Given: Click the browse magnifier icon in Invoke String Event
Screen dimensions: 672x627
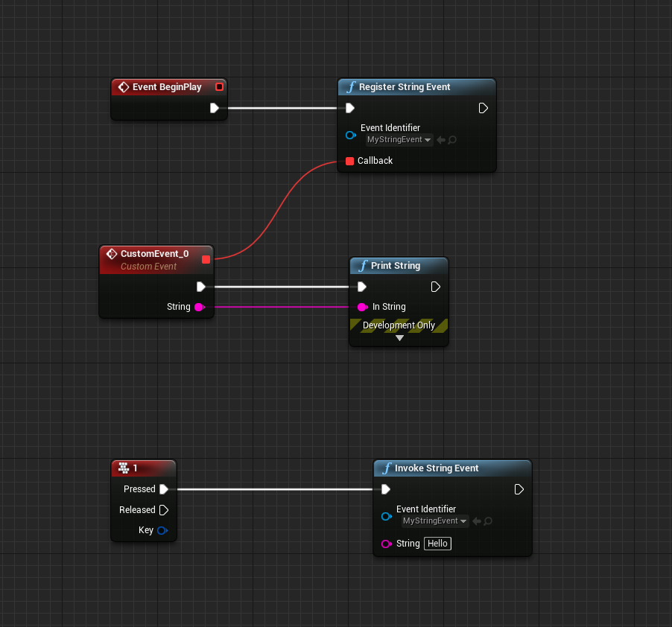Looking at the screenshot, I should (488, 521).
